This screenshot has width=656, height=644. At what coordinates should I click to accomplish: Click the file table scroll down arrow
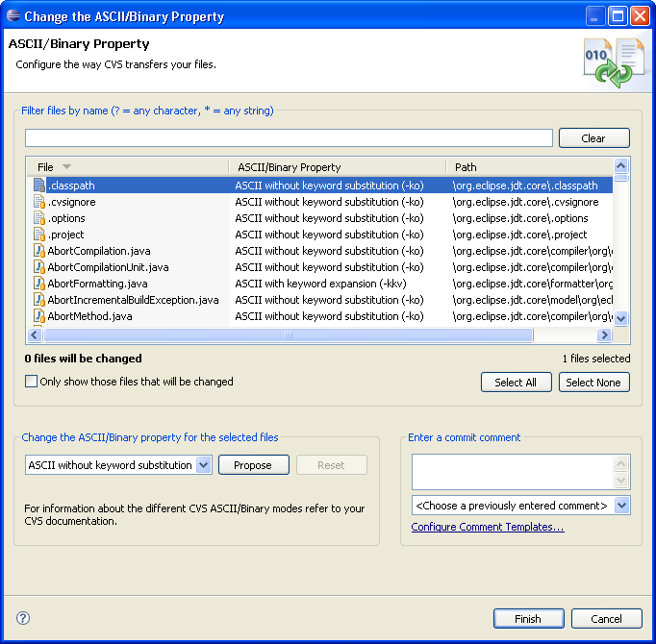(x=620, y=318)
